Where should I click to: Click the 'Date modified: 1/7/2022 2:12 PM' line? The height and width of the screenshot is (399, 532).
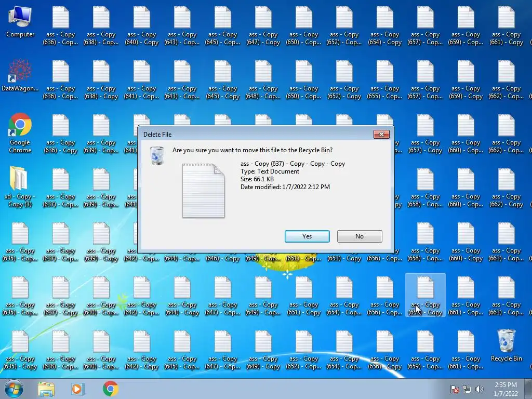[x=285, y=187]
